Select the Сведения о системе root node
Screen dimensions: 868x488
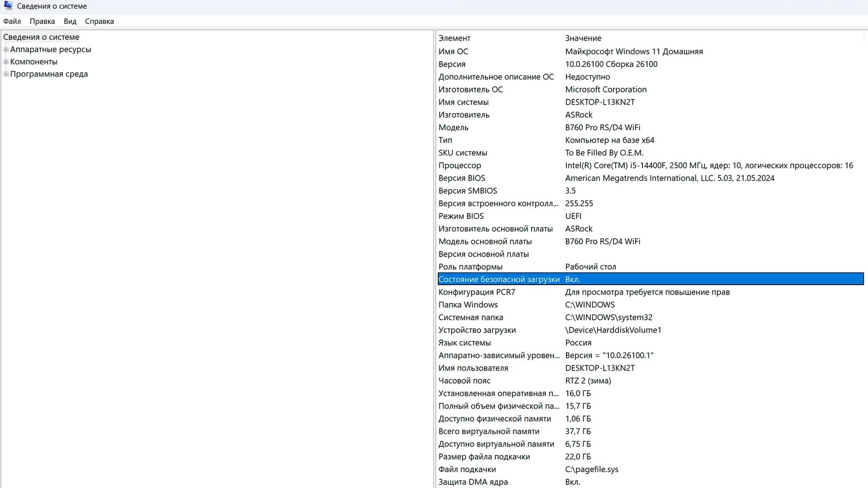(42, 37)
